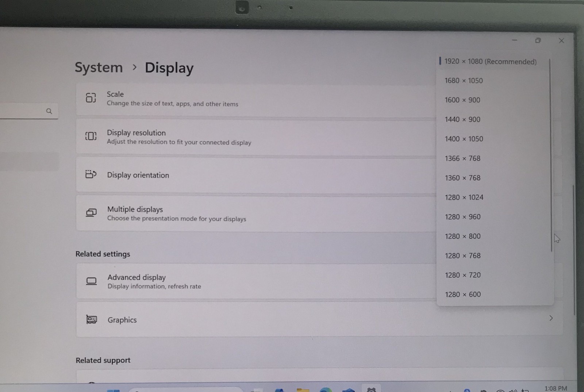
Task: Close the Settings window
Action: tap(561, 41)
